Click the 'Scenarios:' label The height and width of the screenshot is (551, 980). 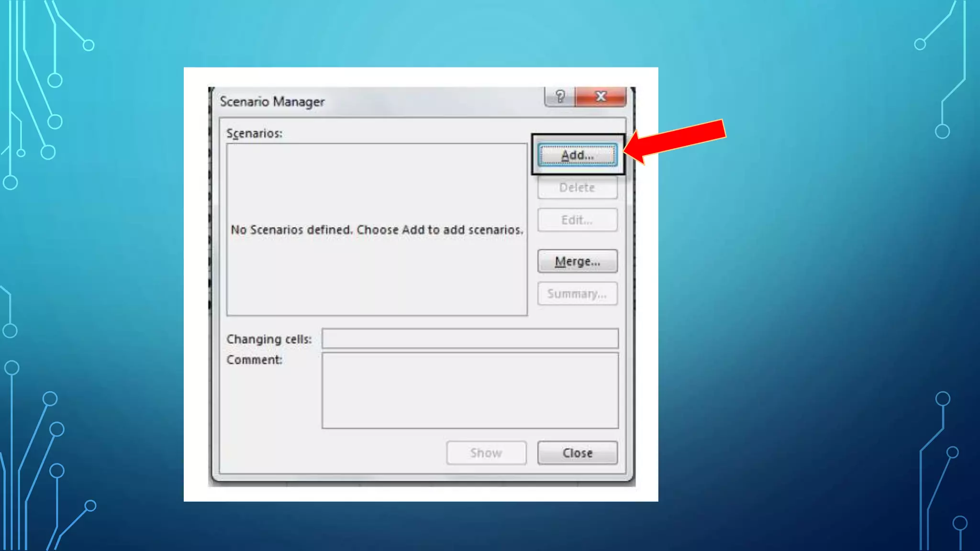pos(254,133)
